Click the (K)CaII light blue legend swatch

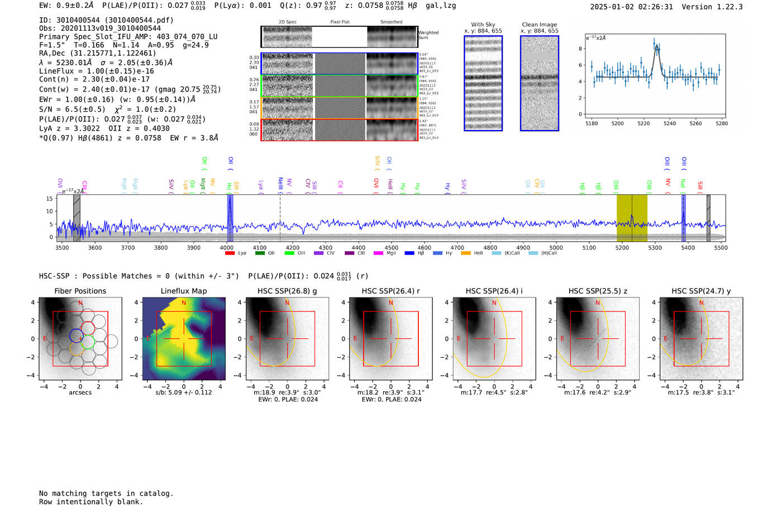497,253
